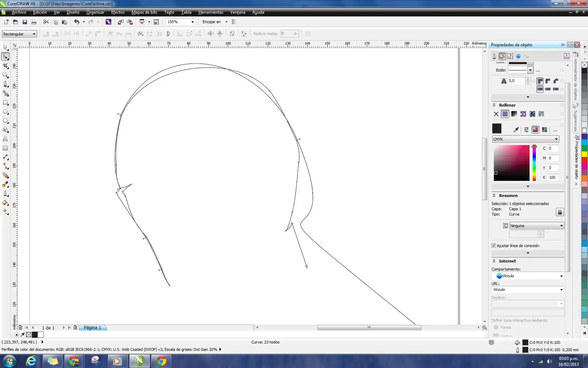Select the Interactive Fill bucket tool
The image size is (588, 368).
5,212
